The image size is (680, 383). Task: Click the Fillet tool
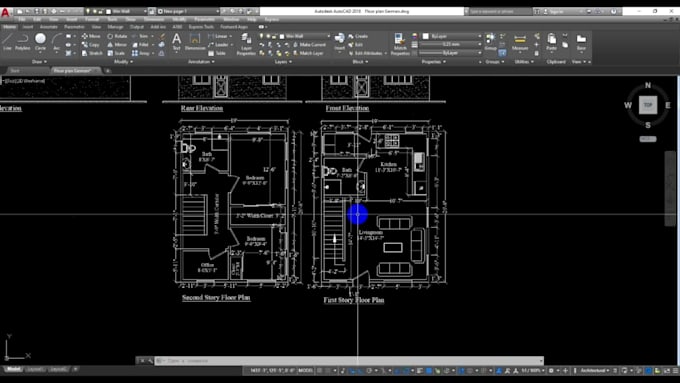[141, 45]
